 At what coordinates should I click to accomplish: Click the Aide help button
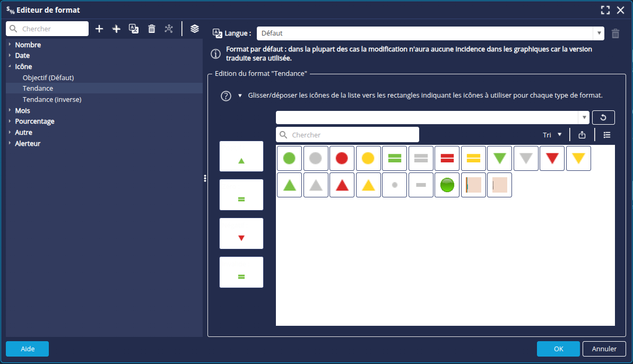click(28, 349)
